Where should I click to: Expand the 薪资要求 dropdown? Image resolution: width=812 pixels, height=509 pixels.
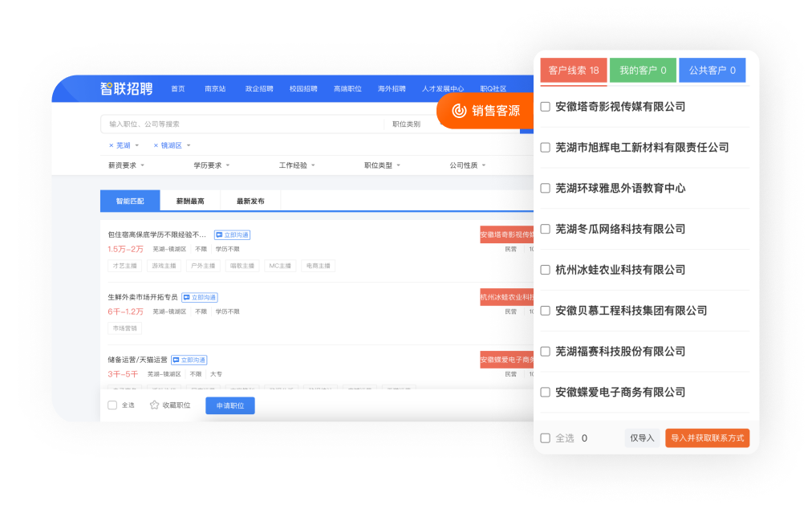coord(126,165)
